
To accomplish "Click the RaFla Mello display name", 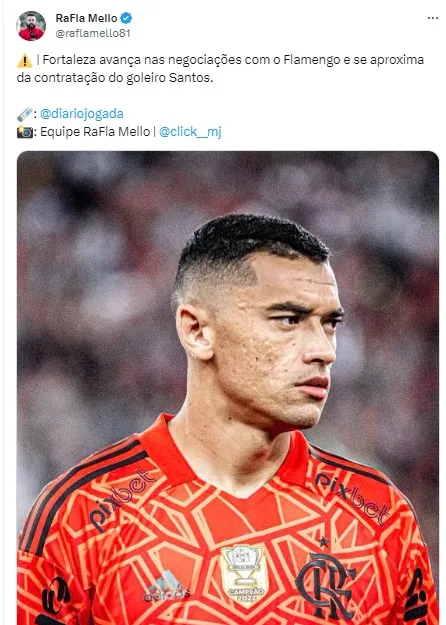I will tap(86, 18).
